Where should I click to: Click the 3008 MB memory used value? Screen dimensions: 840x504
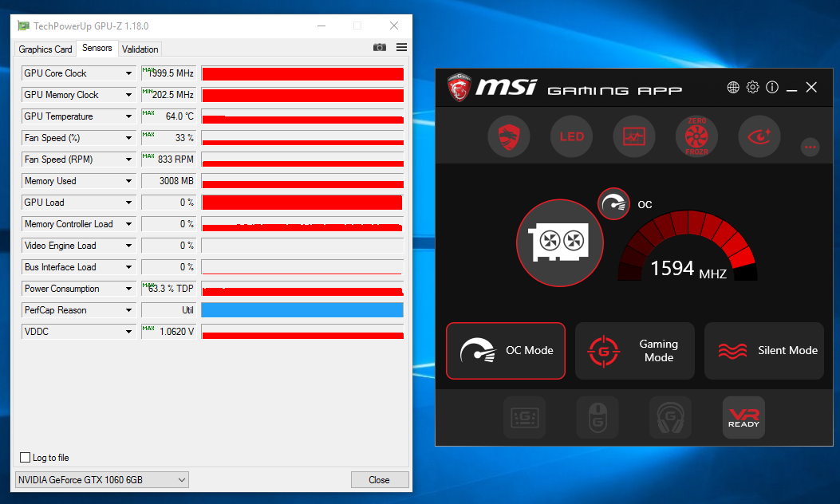pos(169,181)
